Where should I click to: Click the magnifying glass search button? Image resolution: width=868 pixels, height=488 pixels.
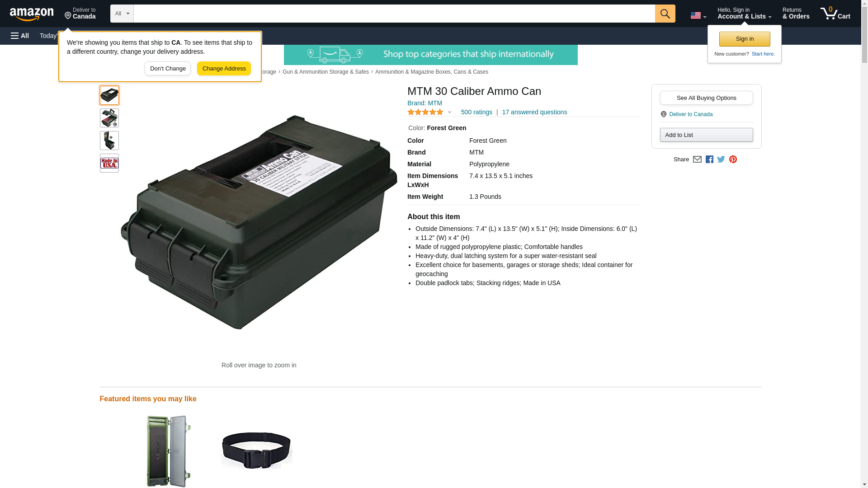point(665,14)
